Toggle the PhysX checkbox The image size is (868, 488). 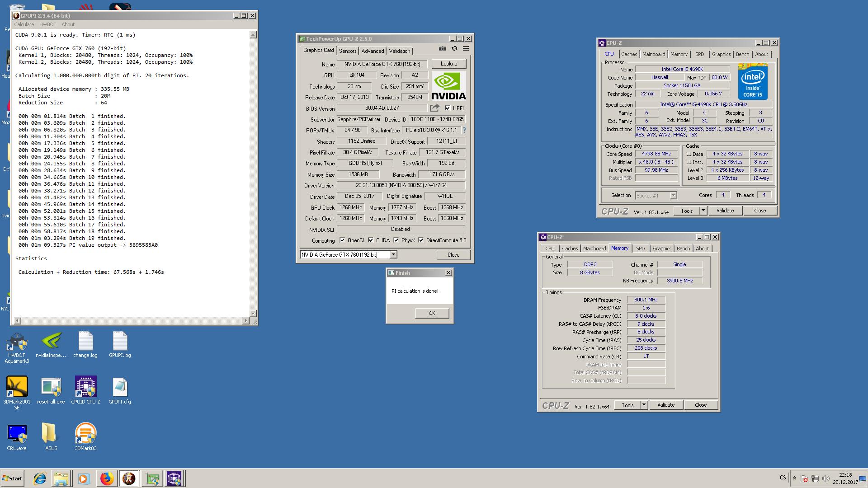(x=396, y=240)
